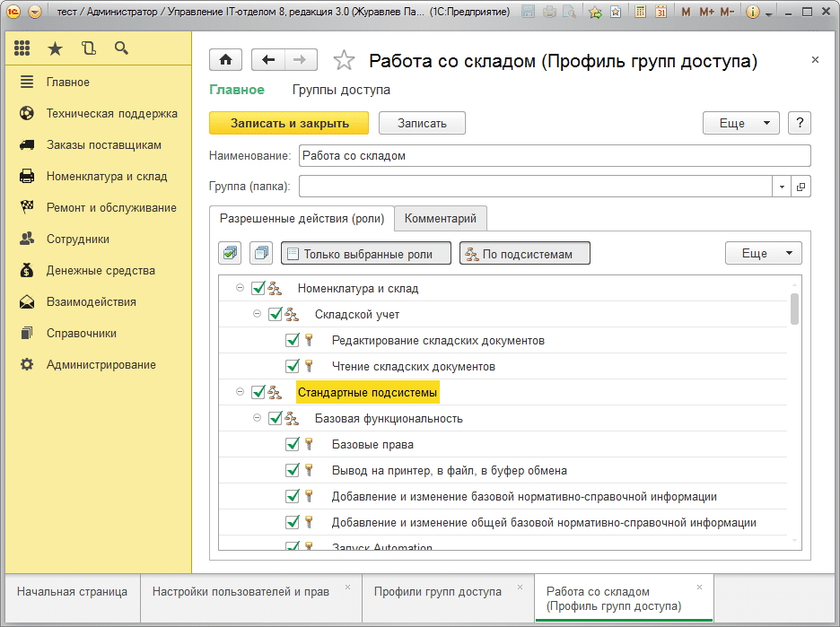Collapse Базовая функциональность tree node

click(258, 418)
